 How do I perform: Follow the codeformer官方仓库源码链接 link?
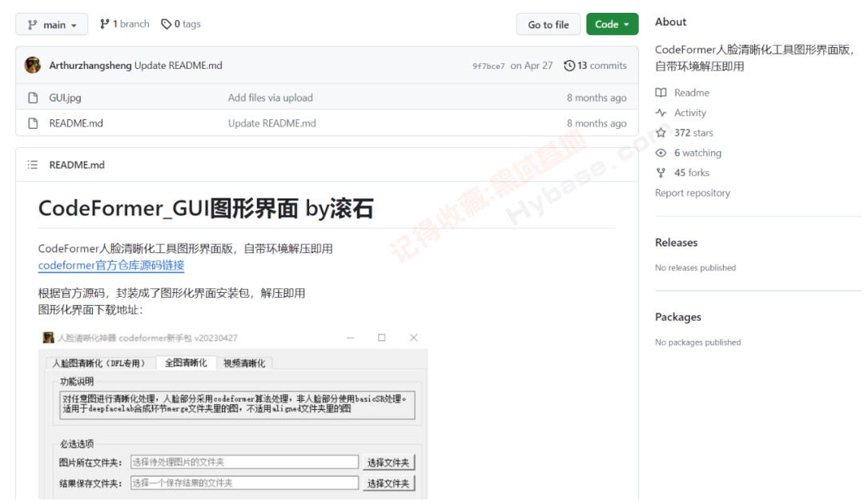pos(111,266)
